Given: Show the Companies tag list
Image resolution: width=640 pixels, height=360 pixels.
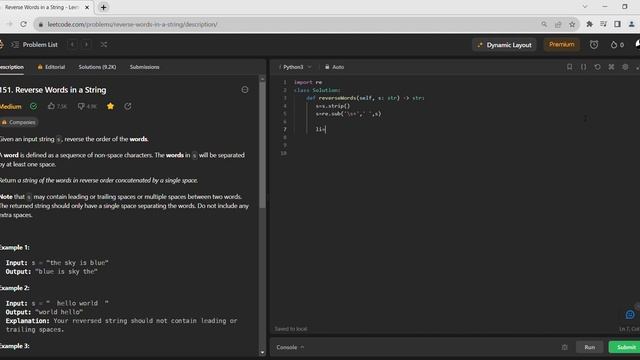Looking at the screenshot, I should 18,122.
